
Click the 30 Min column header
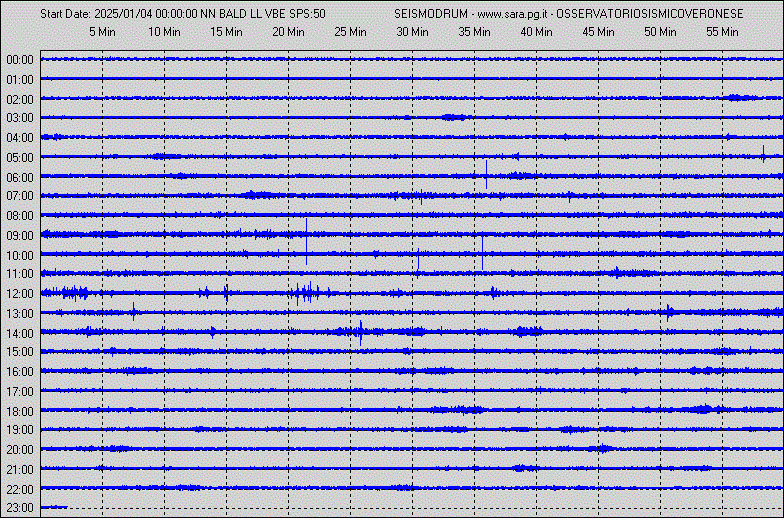click(412, 32)
